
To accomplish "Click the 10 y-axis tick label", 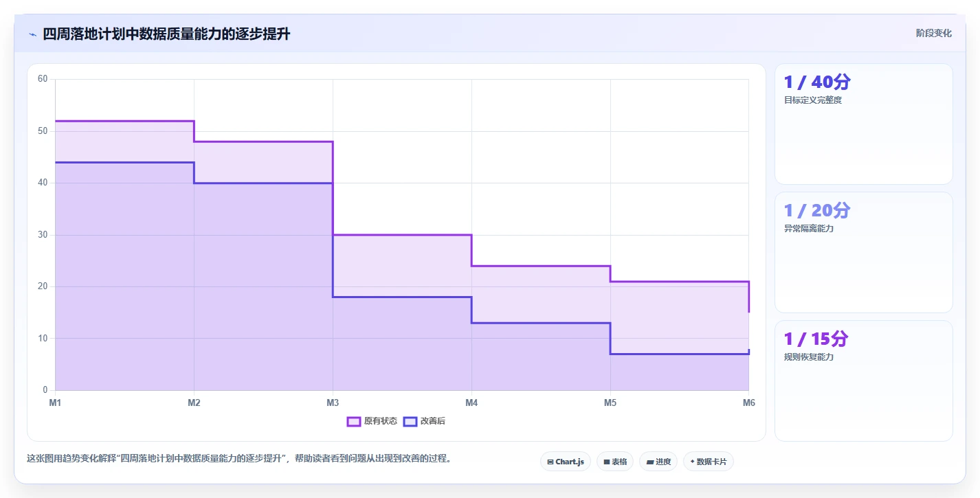I will [43, 338].
